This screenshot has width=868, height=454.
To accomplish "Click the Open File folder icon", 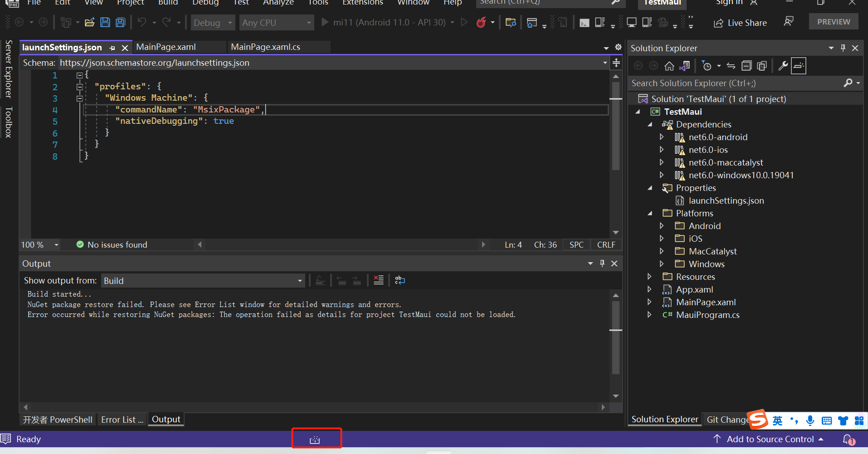I will [x=90, y=22].
